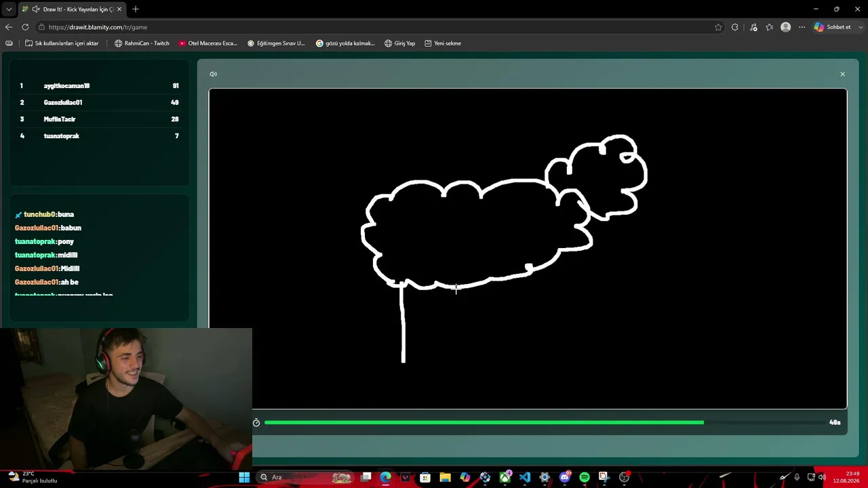Screen dimensions: 868x488
Task: Click chat message 'Gazozlullac01:babun'
Action: pyautogui.click(x=48, y=228)
